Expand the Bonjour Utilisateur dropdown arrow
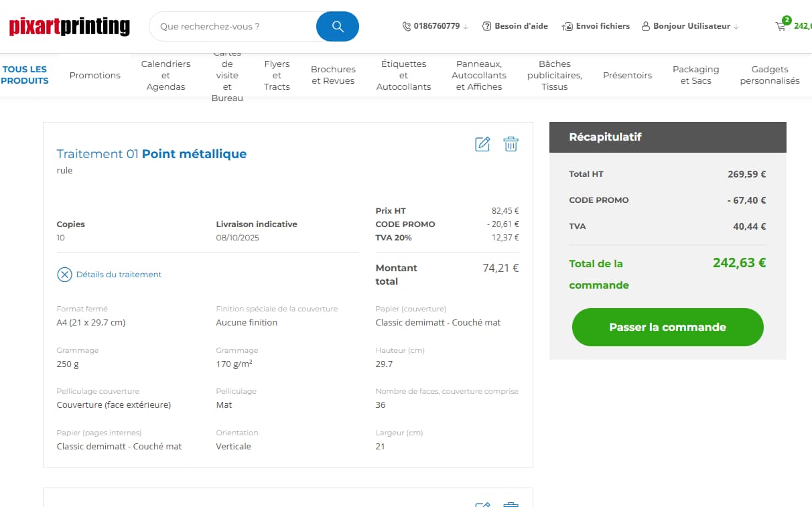The height and width of the screenshot is (507, 812). click(736, 27)
